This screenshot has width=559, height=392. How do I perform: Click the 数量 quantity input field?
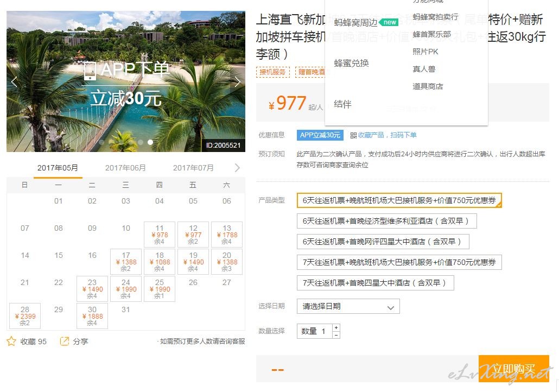click(x=314, y=331)
